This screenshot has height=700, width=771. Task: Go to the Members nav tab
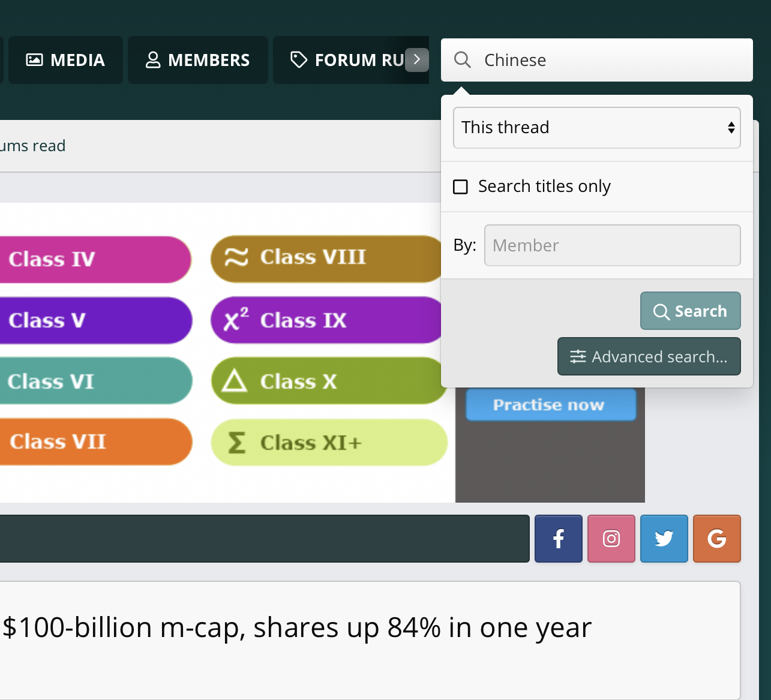coord(197,60)
